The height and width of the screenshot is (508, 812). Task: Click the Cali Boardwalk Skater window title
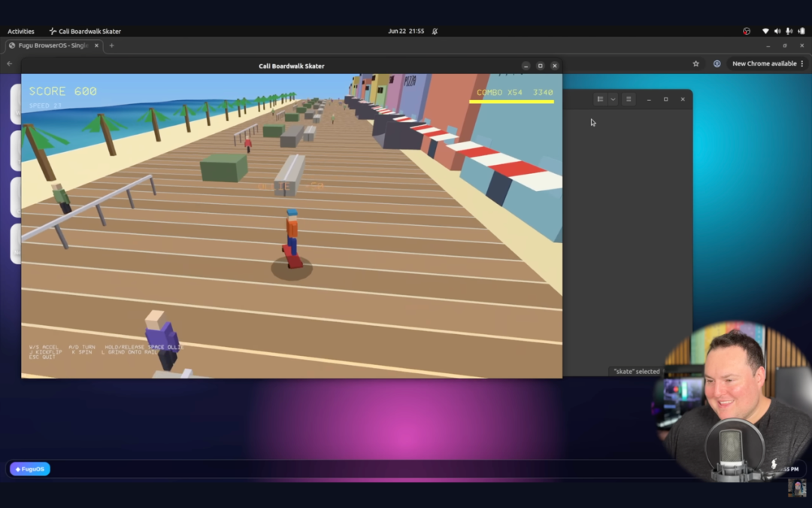(292, 65)
